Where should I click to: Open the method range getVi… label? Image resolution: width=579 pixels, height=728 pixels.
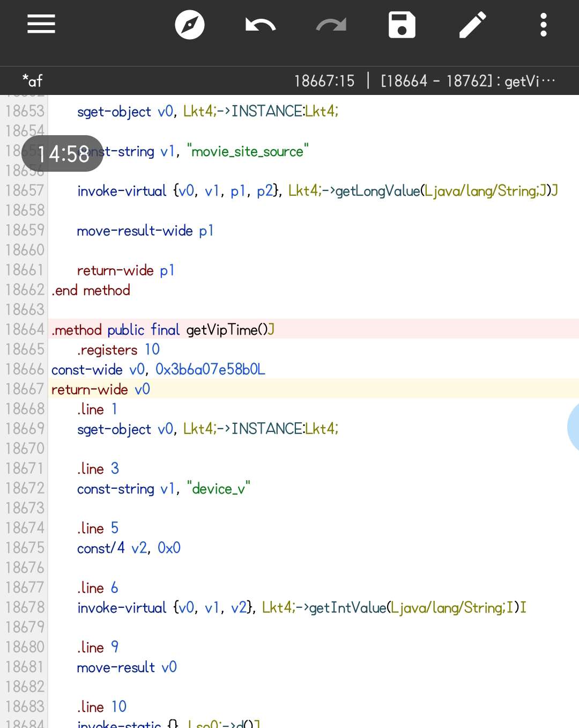[x=467, y=81]
